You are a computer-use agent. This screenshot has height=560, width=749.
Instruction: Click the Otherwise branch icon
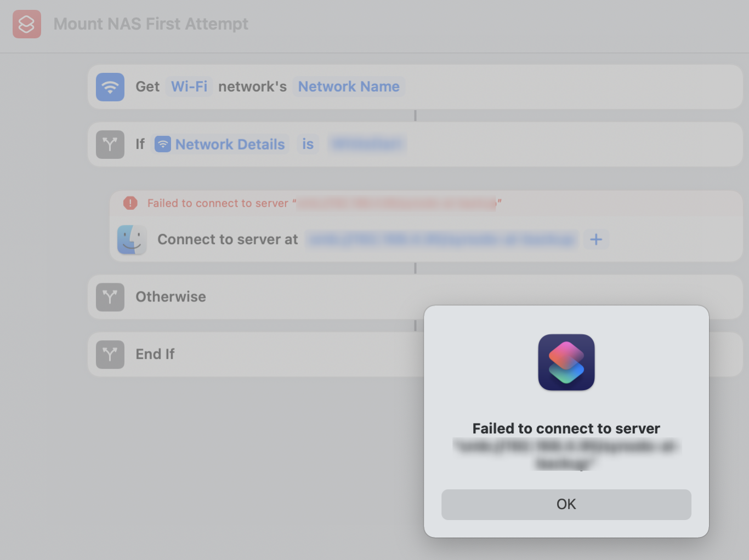point(110,297)
